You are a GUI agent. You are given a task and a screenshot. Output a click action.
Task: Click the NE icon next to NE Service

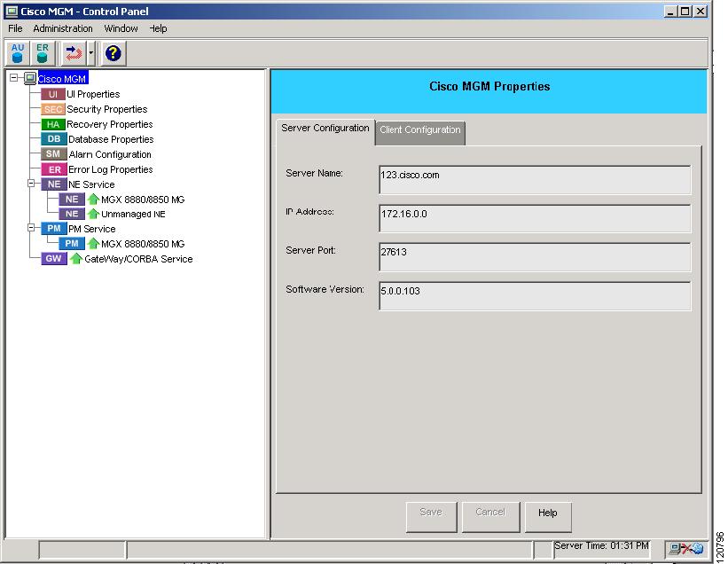click(54, 184)
